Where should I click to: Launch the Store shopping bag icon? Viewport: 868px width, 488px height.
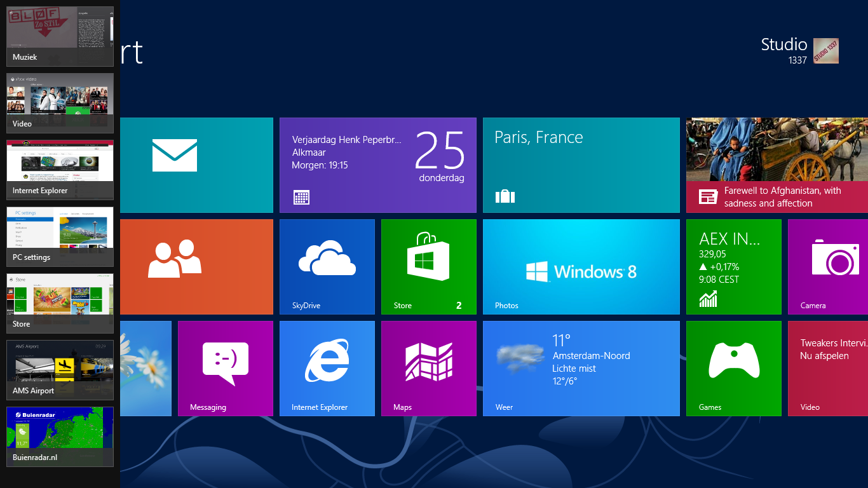[429, 256]
